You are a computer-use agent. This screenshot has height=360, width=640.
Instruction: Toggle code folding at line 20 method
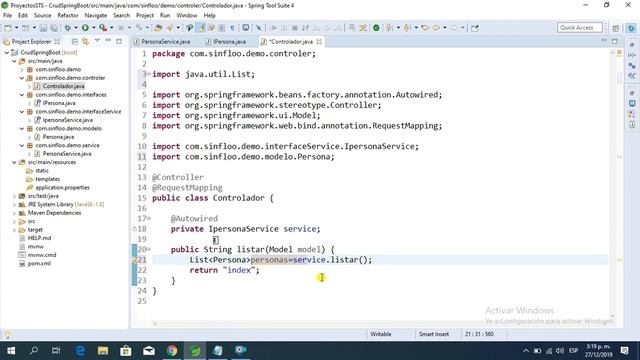coord(149,249)
